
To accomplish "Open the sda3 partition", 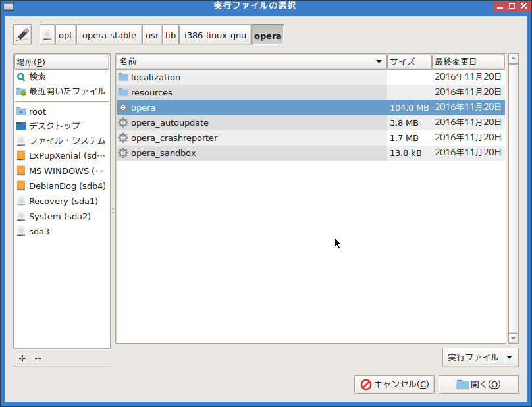I will point(62,231).
